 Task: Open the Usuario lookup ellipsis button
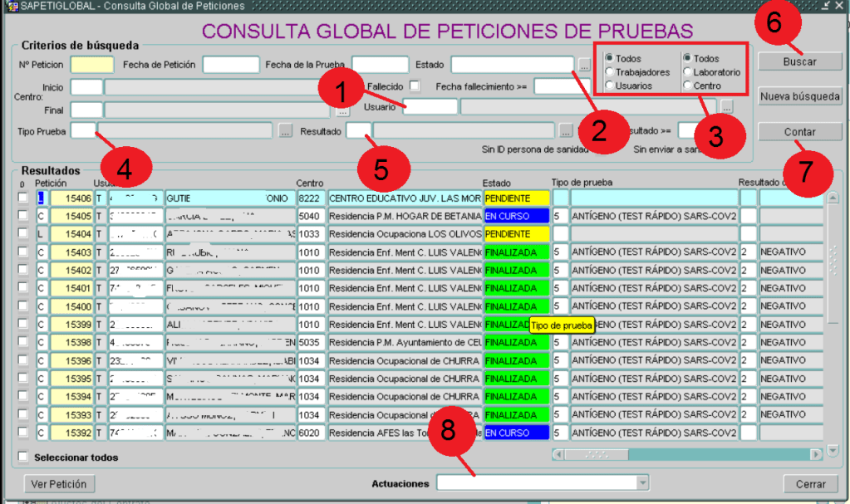coord(727,105)
